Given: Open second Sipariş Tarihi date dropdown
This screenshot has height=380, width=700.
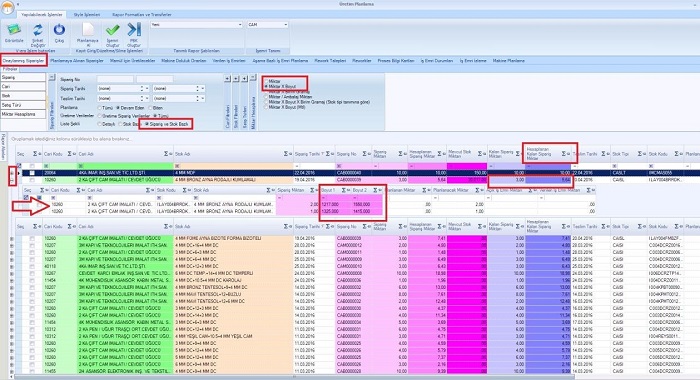Looking at the screenshot, I should coord(203,88).
